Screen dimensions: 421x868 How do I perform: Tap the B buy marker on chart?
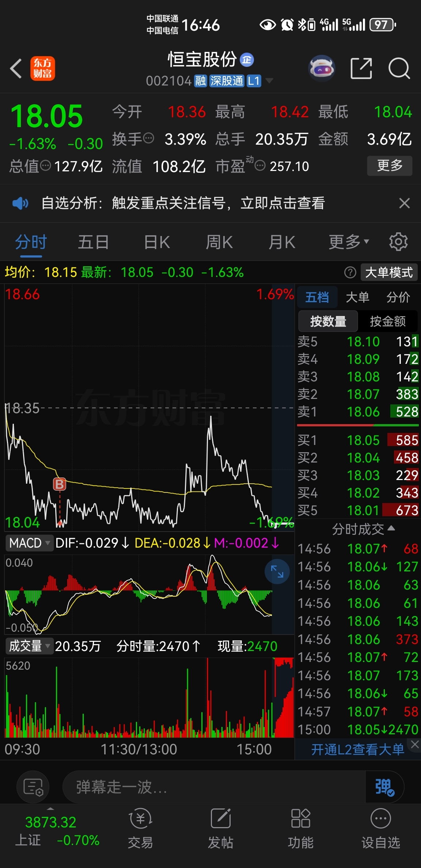(x=60, y=484)
